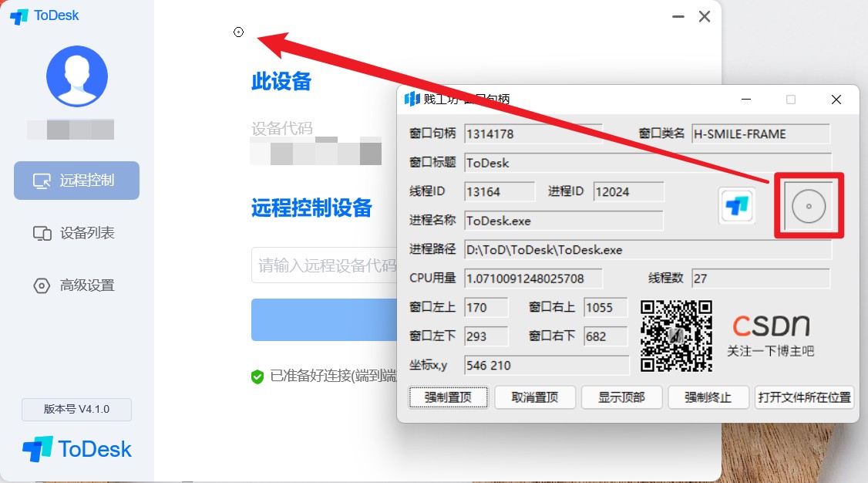This screenshot has width=868, height=483.
Task: Click the 进程ID field 12024
Action: pos(628,191)
